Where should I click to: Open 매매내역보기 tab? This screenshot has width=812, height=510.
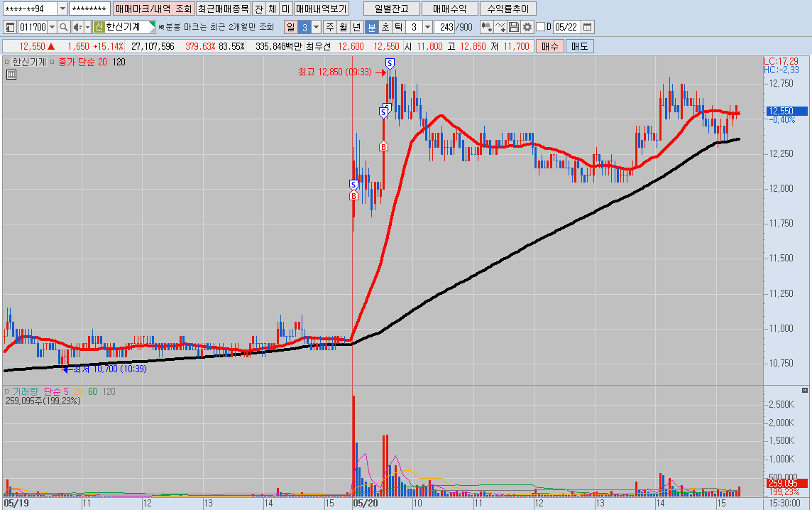(x=321, y=9)
